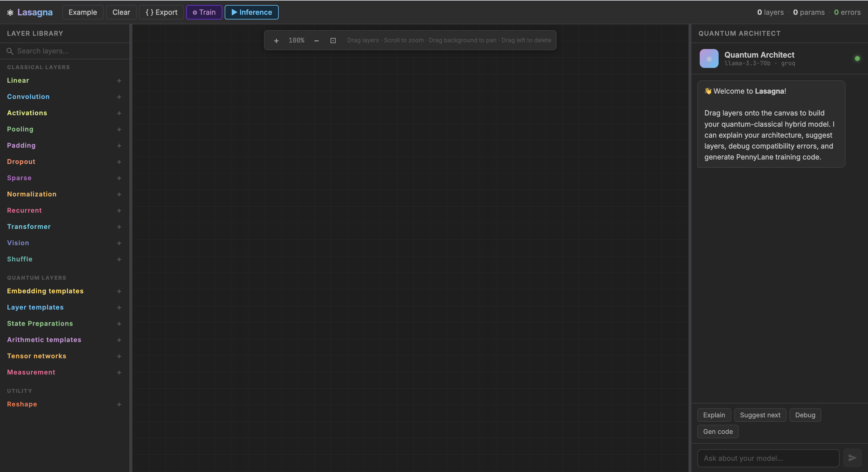
Task: Click the canvas zoom out minus icon
Action: [316, 40]
